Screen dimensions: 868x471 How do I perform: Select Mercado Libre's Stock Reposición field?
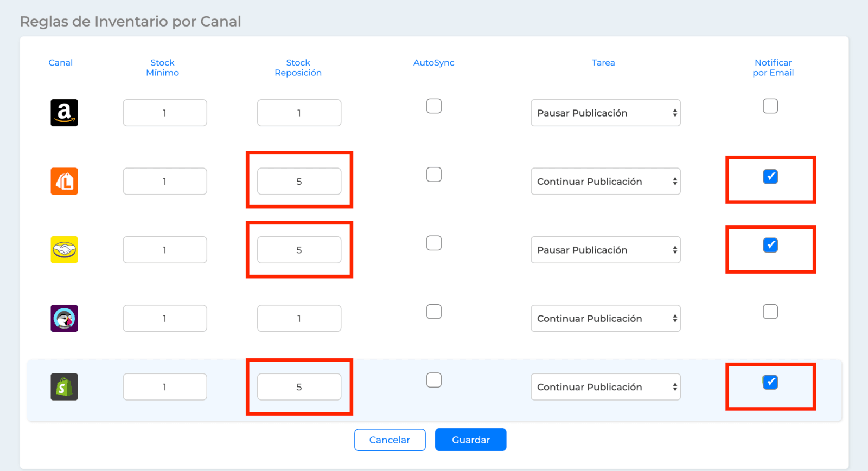click(x=299, y=250)
